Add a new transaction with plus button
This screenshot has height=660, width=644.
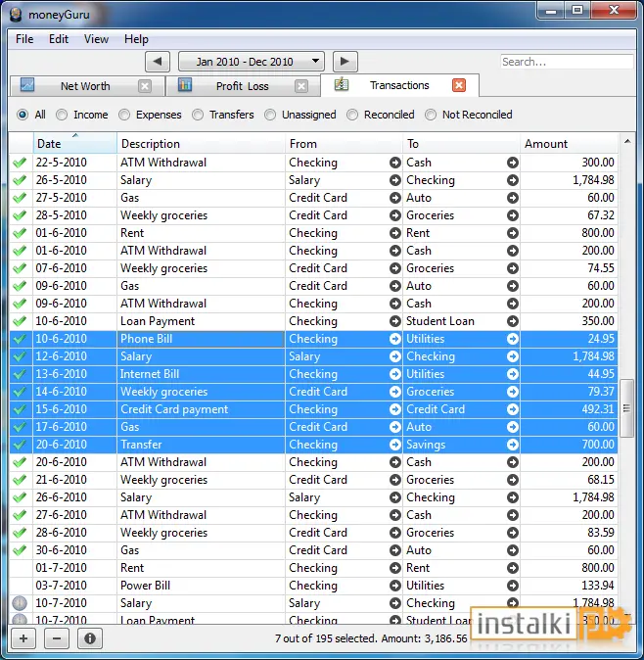[x=23, y=638]
